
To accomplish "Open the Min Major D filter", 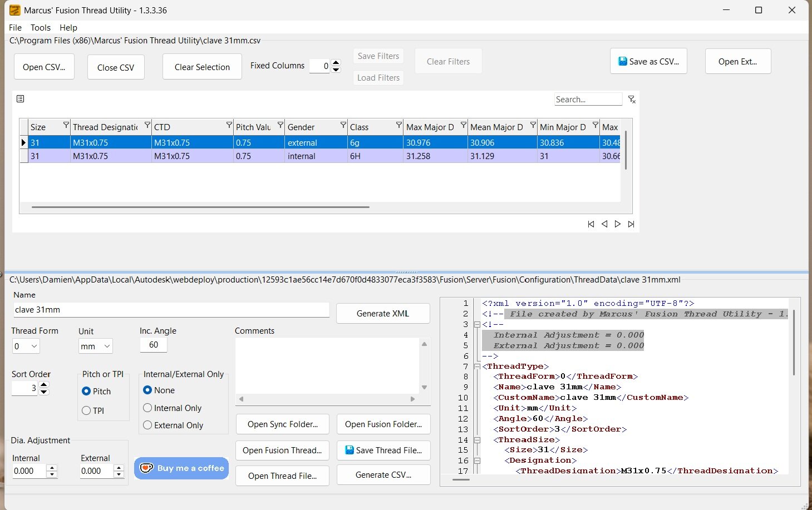I will (596, 125).
